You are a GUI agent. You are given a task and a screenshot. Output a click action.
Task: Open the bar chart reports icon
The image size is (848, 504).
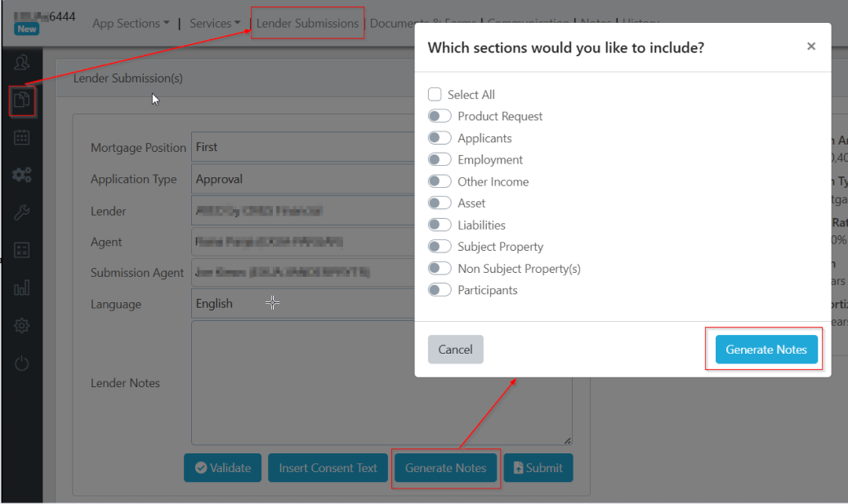pyautogui.click(x=22, y=288)
